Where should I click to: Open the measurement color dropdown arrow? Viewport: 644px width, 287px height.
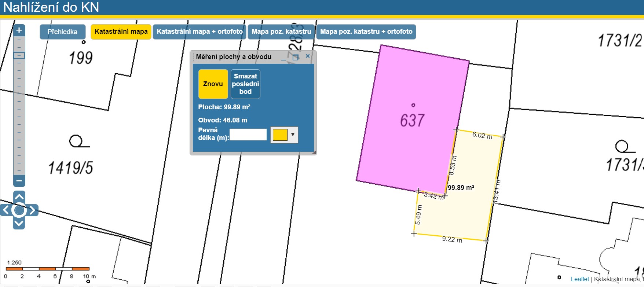tap(293, 135)
